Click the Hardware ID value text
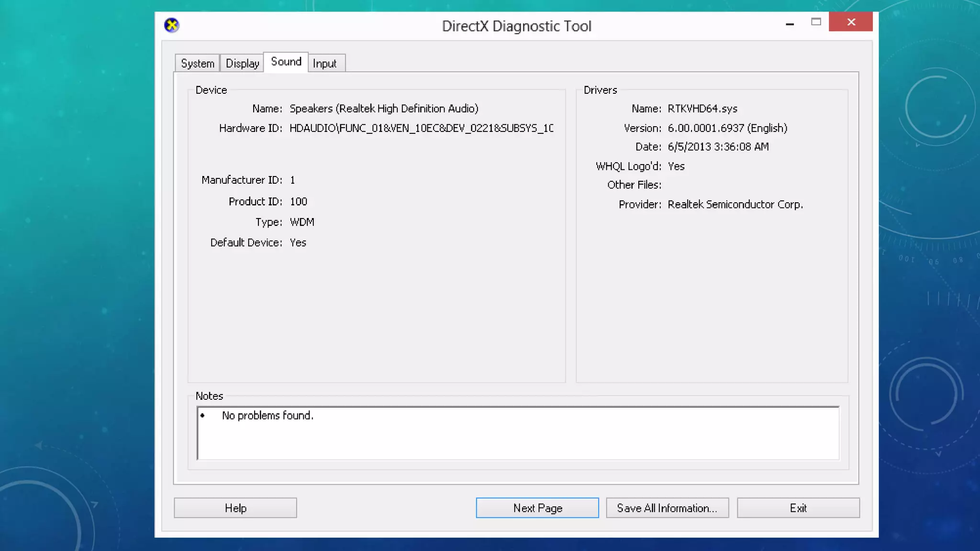Viewport: 980px width, 551px height. 421,128
